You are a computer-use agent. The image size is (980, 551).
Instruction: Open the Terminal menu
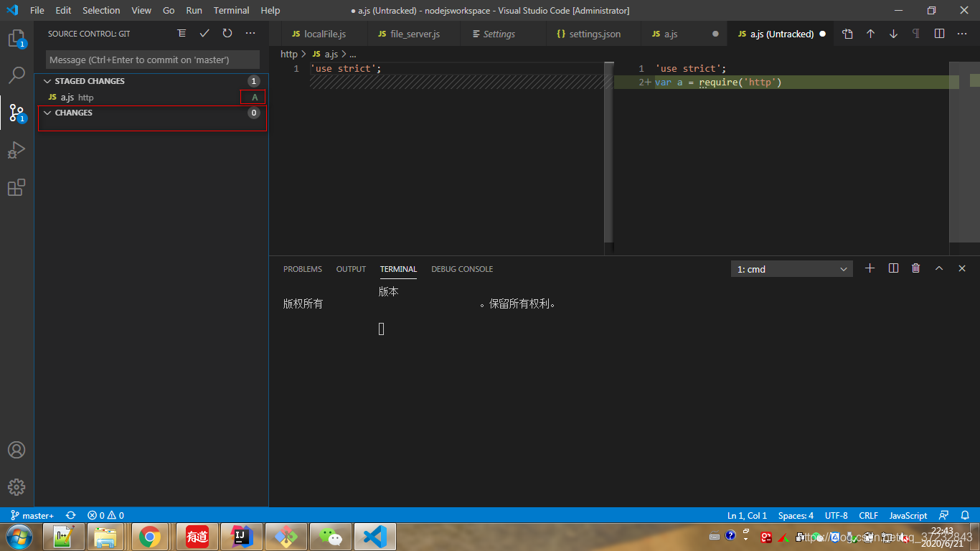coord(232,10)
